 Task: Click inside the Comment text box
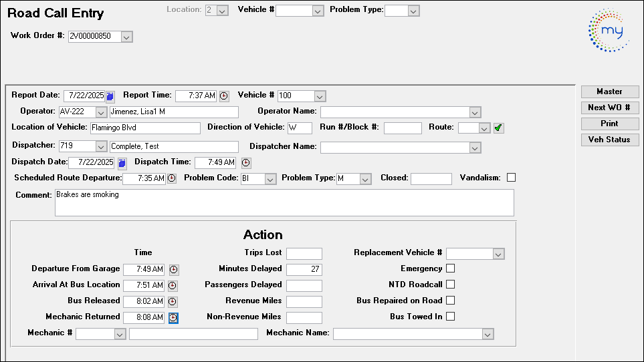284,202
